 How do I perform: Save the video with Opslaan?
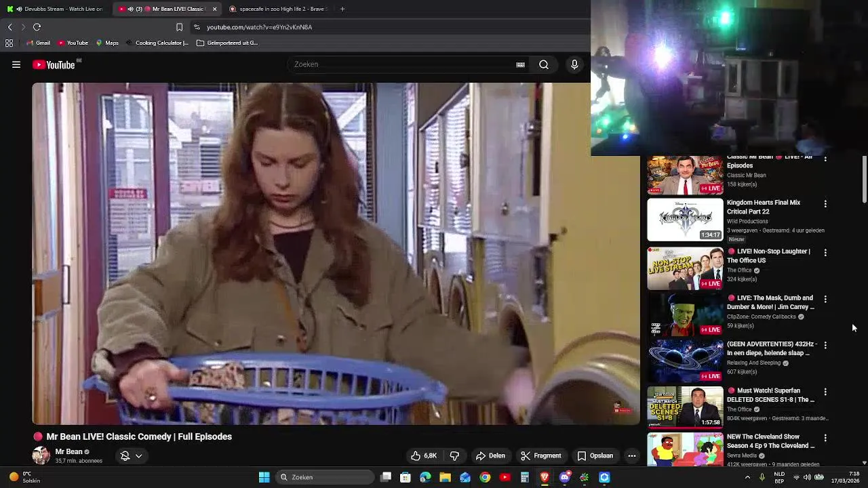(595, 455)
